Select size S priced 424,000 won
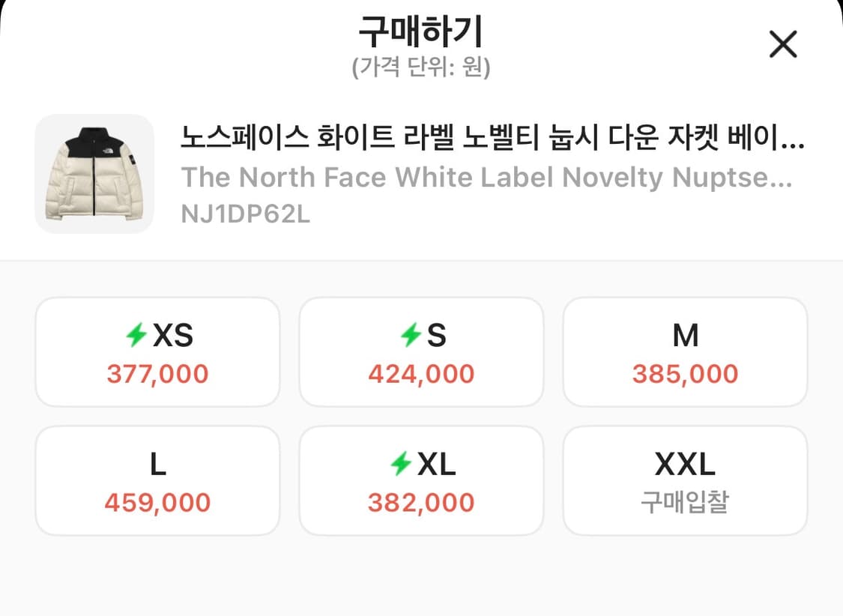Viewport: 843px width, 616px height. tap(421, 351)
